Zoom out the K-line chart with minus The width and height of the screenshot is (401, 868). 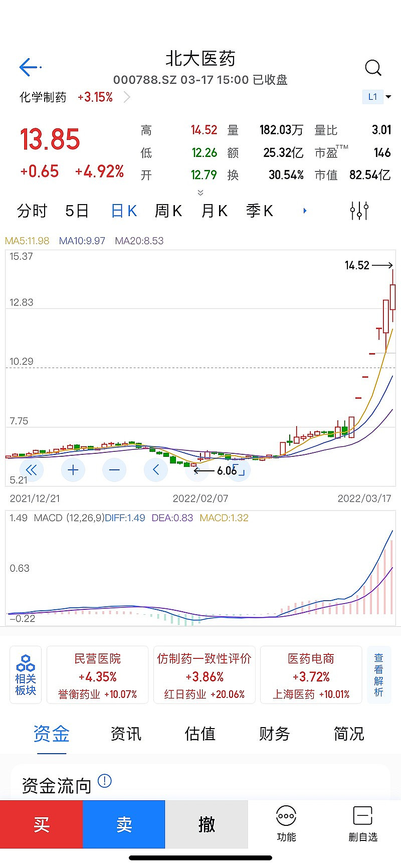pos(114,470)
